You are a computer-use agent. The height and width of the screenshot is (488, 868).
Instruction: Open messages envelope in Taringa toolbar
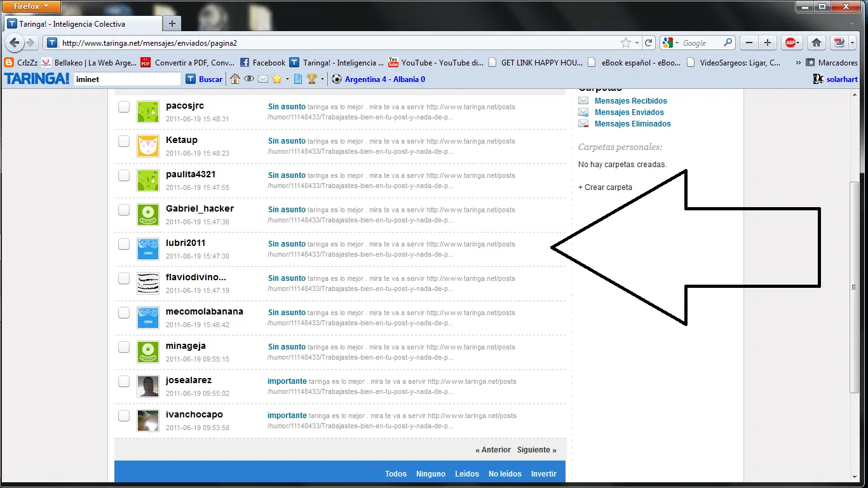pos(262,79)
